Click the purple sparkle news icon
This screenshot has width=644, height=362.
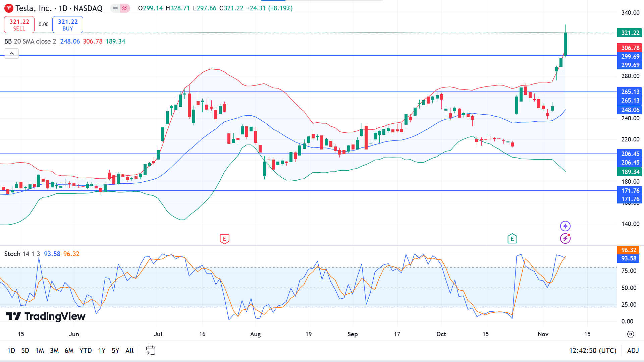pos(565,226)
